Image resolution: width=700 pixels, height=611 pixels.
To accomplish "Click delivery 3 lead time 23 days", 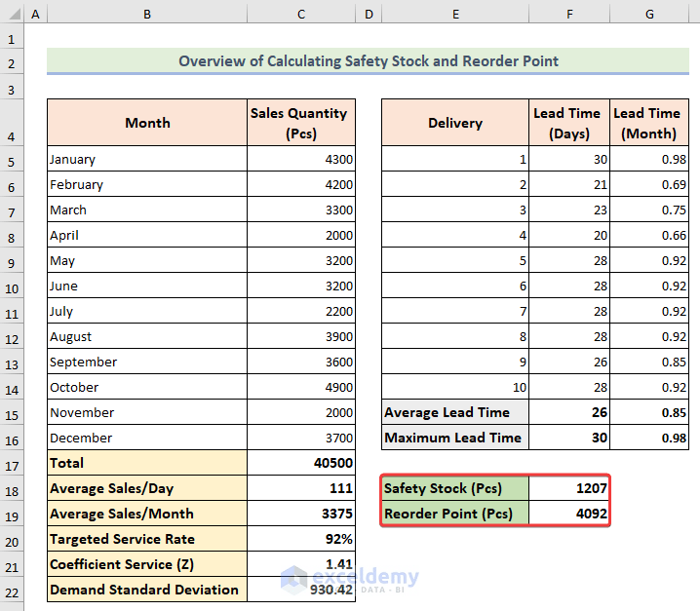I will click(569, 210).
